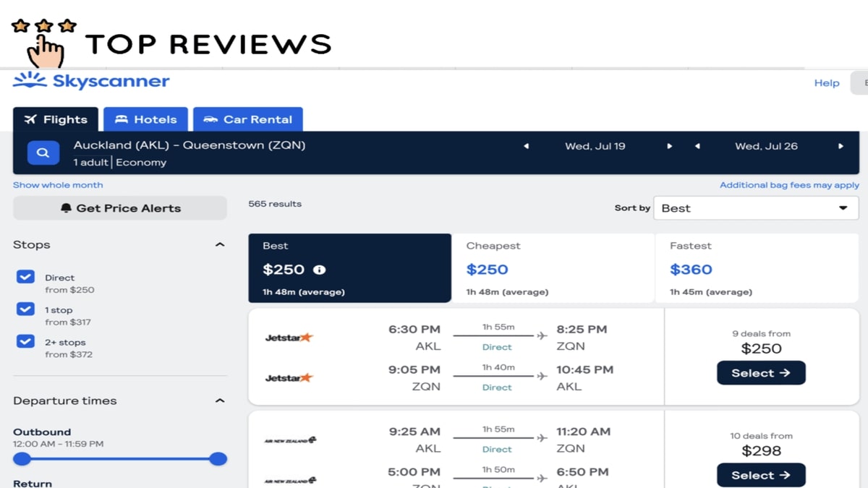This screenshot has height=488, width=868.
Task: Click the 10:45 PM arrival time
Action: click(x=584, y=369)
